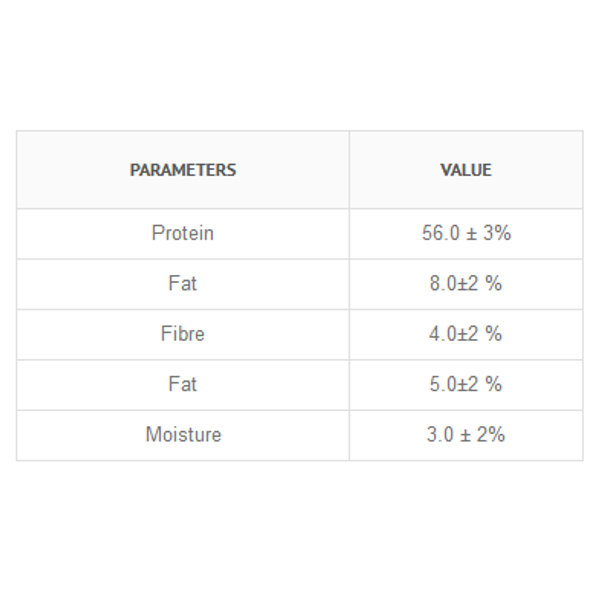This screenshot has height=600, width=600.
Task: Click the number 4.0 in Fibre value
Action: (443, 334)
